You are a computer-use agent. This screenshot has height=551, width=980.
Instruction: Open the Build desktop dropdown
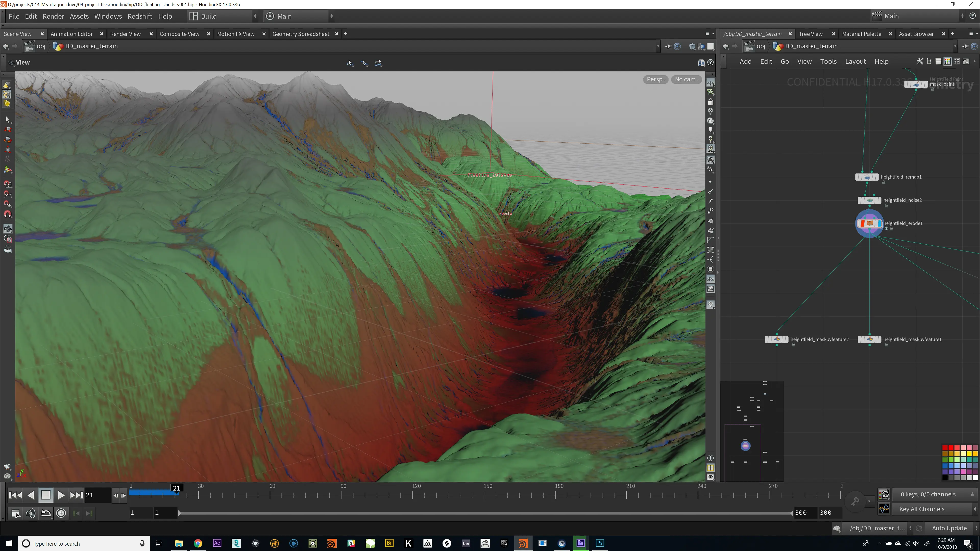[x=223, y=16]
